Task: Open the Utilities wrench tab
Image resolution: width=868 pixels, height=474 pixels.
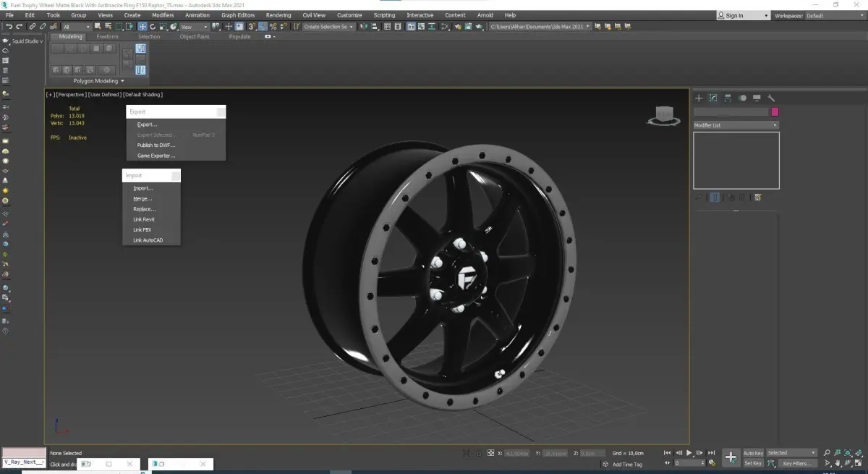Action: [x=771, y=98]
